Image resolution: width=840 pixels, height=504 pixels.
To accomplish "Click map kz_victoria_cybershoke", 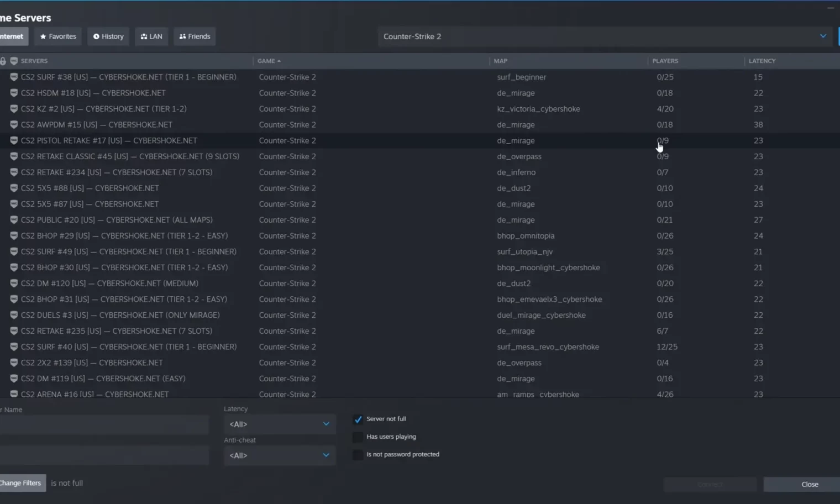I will pyautogui.click(x=538, y=109).
